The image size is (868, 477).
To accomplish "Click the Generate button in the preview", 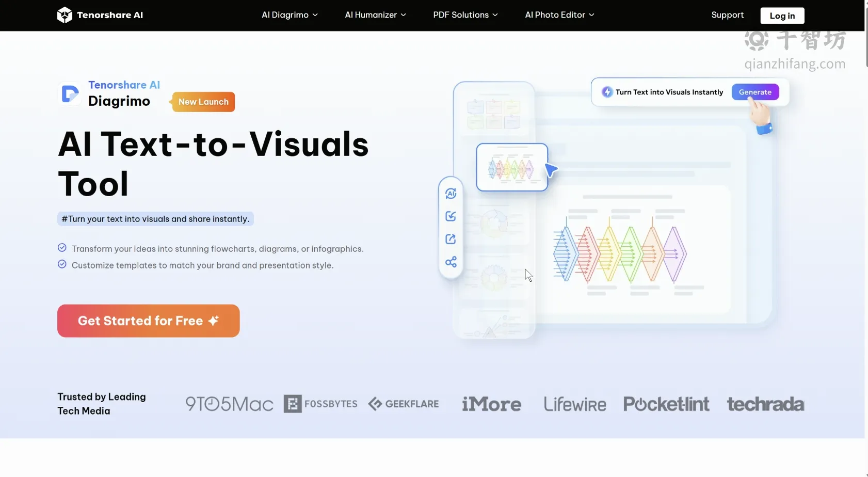I will point(755,92).
